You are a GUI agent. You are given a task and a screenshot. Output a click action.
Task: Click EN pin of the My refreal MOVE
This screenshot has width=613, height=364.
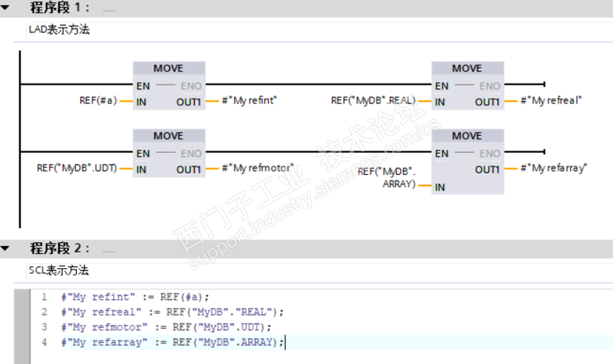pos(442,86)
